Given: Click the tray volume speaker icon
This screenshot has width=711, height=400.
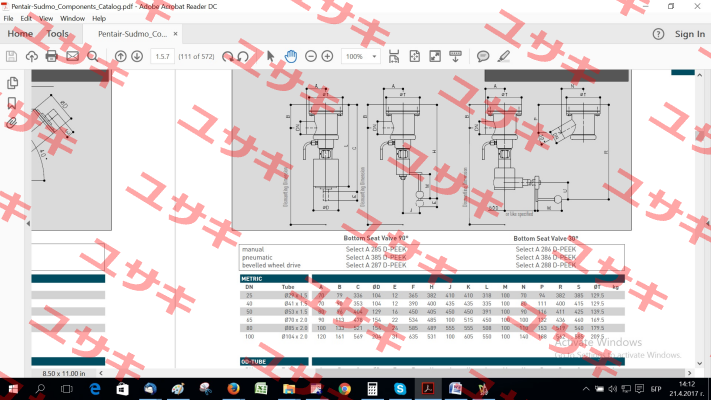Looking at the screenshot, I should click(613, 389).
